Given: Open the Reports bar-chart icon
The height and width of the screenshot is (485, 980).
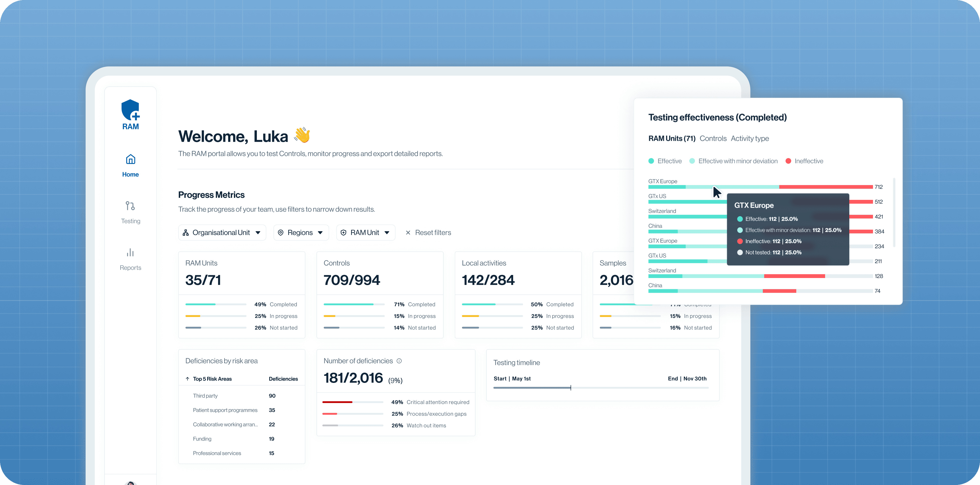Looking at the screenshot, I should [x=130, y=252].
